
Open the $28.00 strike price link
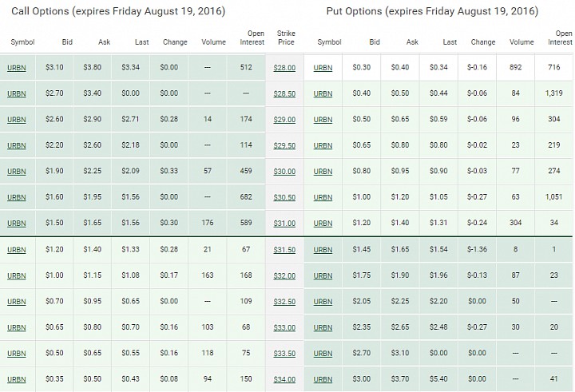click(284, 68)
